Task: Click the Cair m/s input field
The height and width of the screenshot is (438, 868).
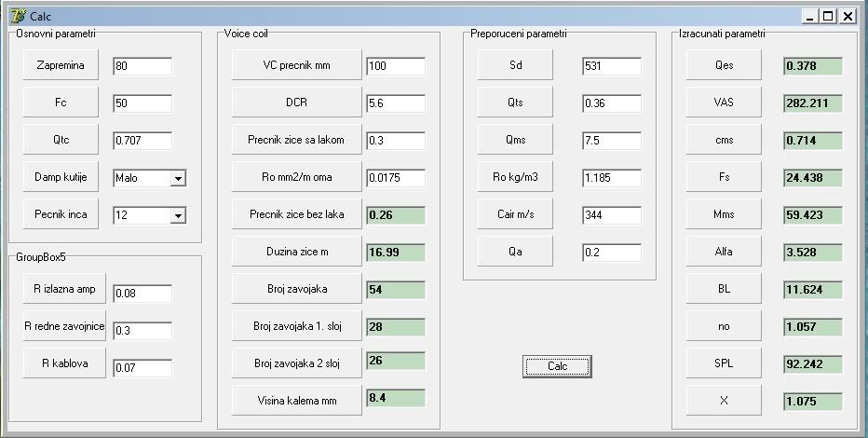Action: (612, 215)
